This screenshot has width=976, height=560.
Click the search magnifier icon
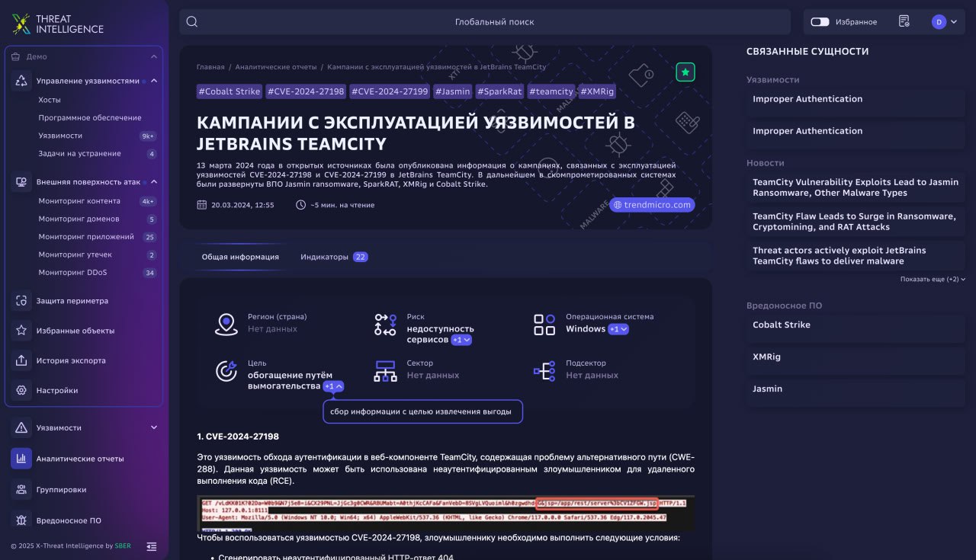192,22
